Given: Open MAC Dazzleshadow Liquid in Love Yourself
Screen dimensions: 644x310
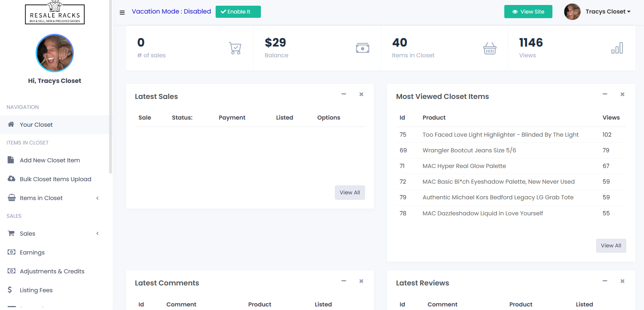Looking at the screenshot, I should point(483,213).
